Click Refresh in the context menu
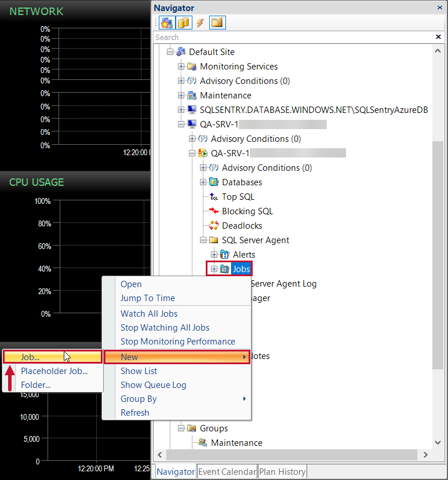The height and width of the screenshot is (480, 448). tap(177, 413)
